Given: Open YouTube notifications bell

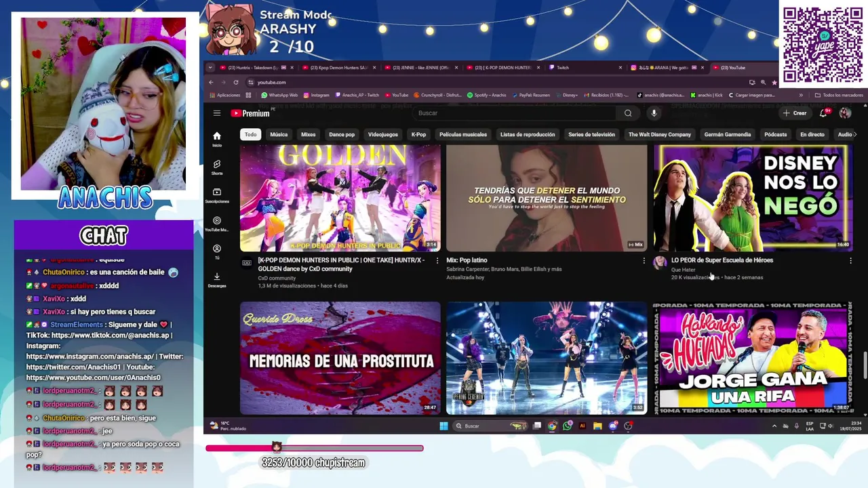Looking at the screenshot, I should tap(823, 113).
